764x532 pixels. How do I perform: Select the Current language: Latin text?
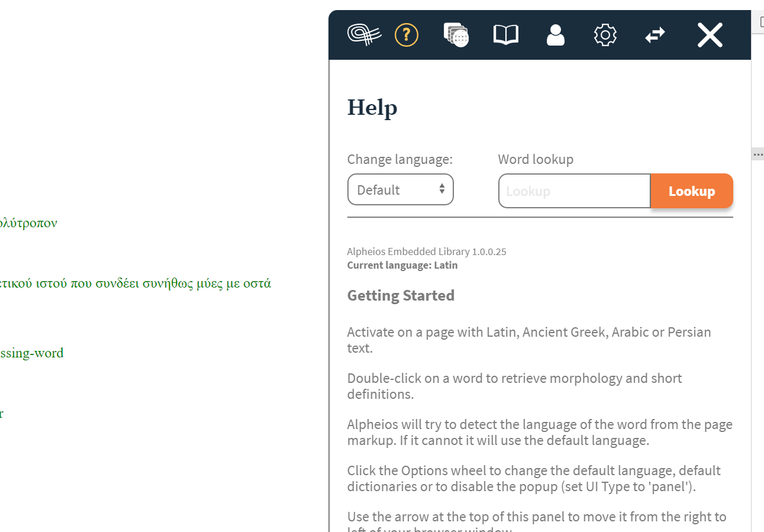[402, 265]
